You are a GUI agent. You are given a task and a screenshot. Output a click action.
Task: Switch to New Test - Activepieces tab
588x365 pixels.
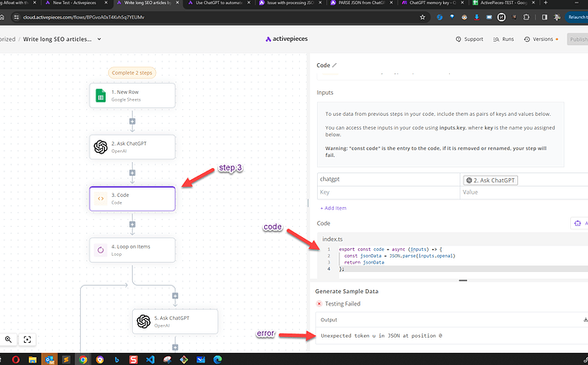pyautogui.click(x=74, y=3)
